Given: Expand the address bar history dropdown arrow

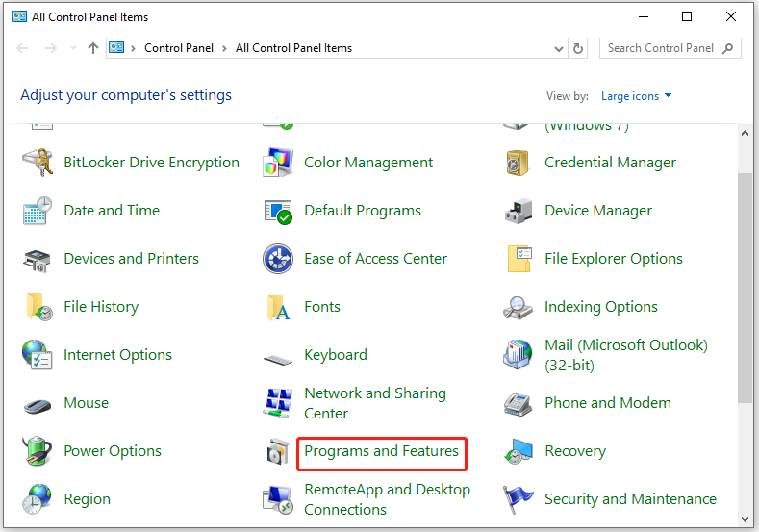Looking at the screenshot, I should (x=560, y=48).
